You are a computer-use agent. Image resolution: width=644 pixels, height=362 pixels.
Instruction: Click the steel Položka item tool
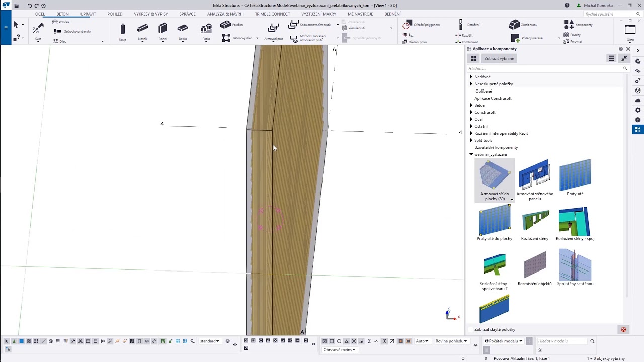coord(61,22)
